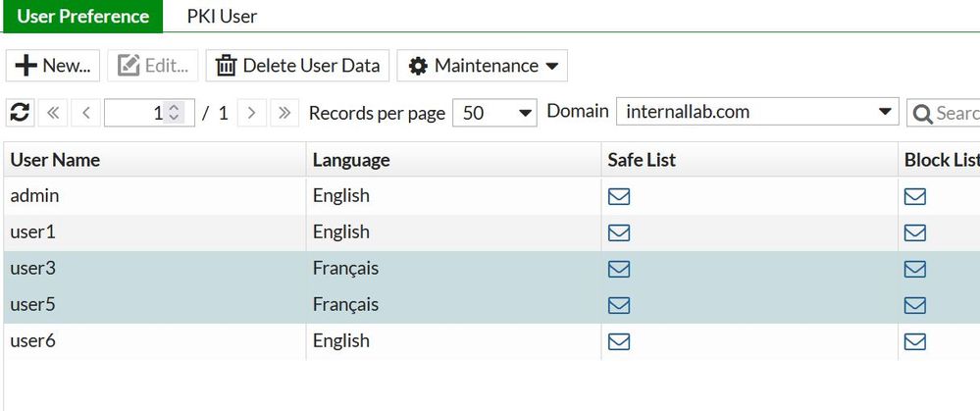Expand the Maintenance dropdown menu
This screenshot has height=411, width=980.
point(482,66)
